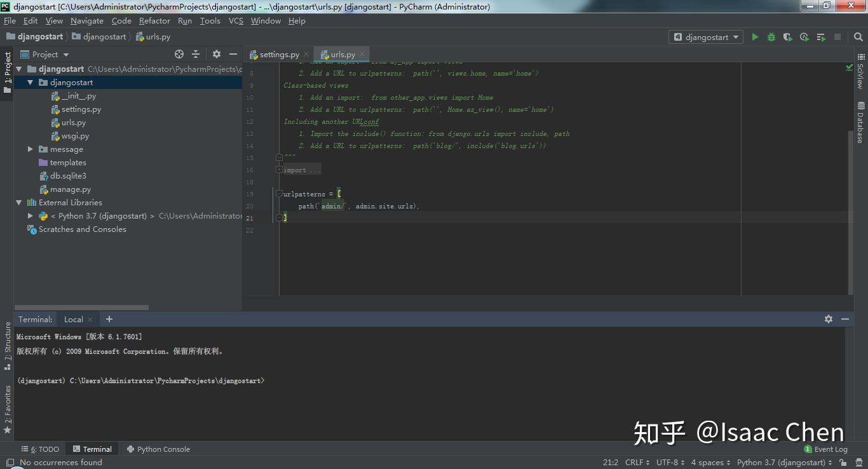The height and width of the screenshot is (469, 868).
Task: Start debugging with the Debug icon
Action: [771, 37]
